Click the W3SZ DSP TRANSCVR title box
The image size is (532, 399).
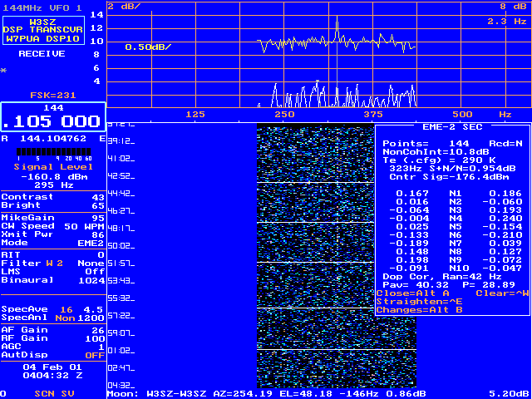[x=43, y=30]
